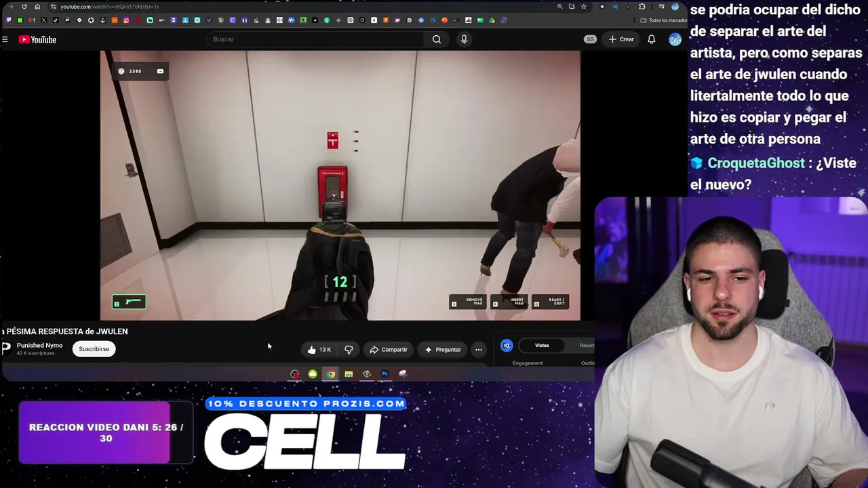Reload the page in the browser
Screen dimensions: 868x488
pyautogui.click(x=24, y=7)
